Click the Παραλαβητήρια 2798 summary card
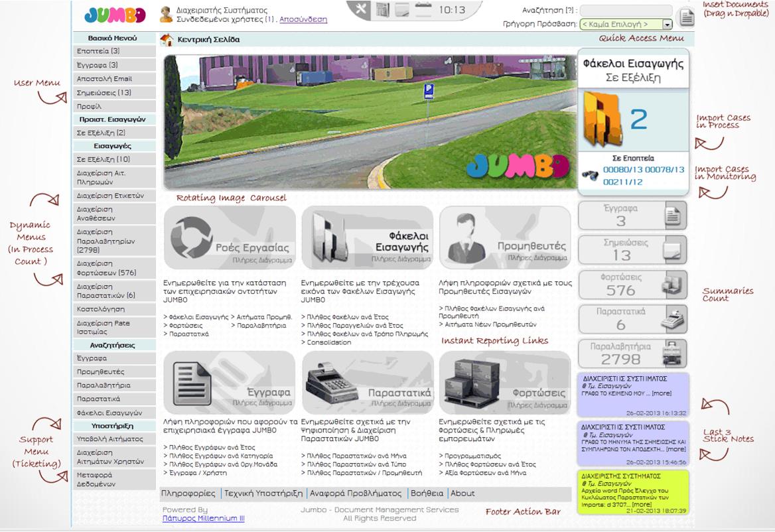775x532 pixels. point(632,354)
